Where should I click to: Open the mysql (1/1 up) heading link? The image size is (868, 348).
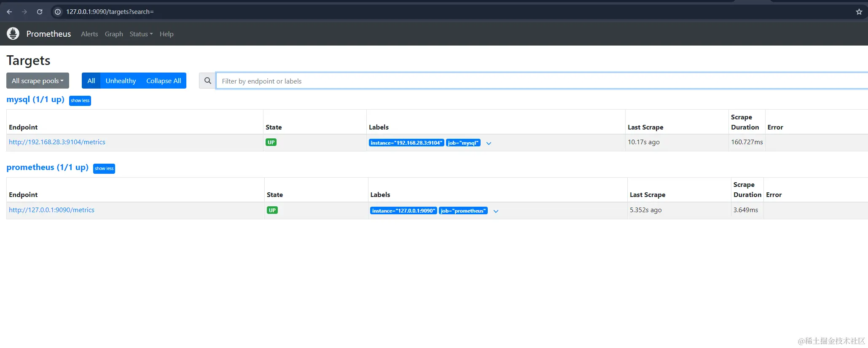pyautogui.click(x=35, y=100)
